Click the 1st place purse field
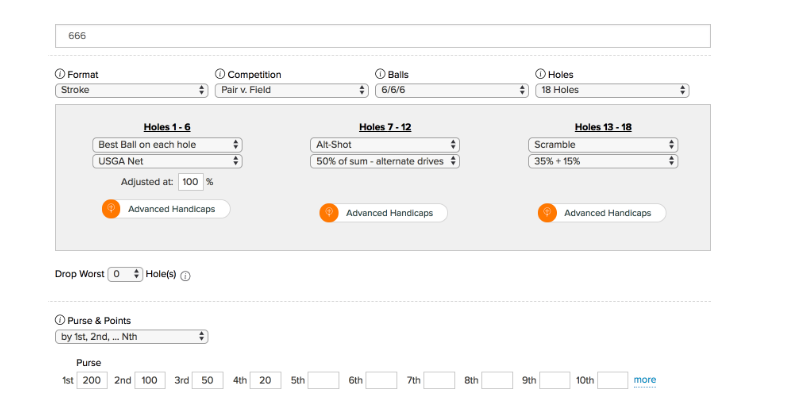 tap(92, 380)
